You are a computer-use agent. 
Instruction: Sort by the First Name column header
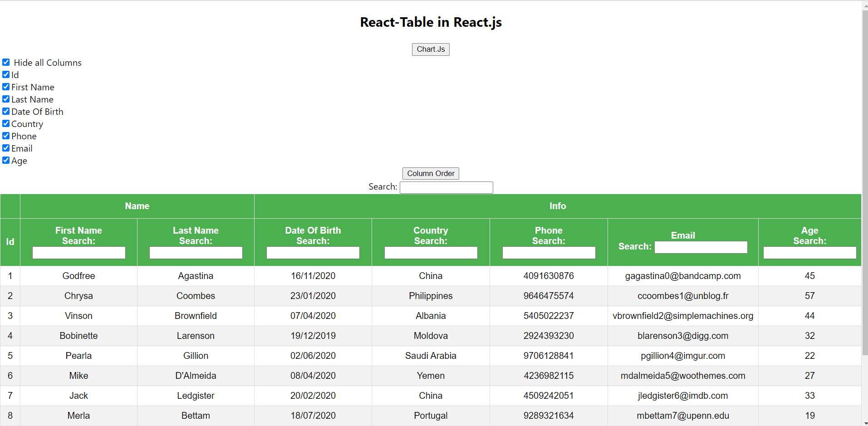coord(78,230)
